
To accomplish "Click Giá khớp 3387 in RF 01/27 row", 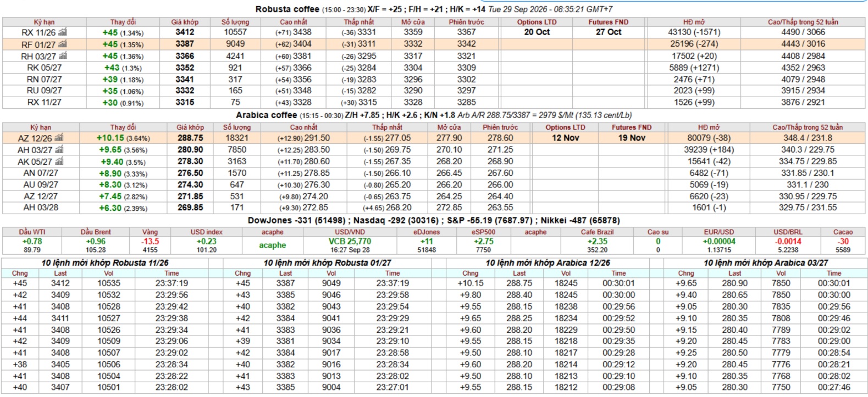I will coord(185,44).
